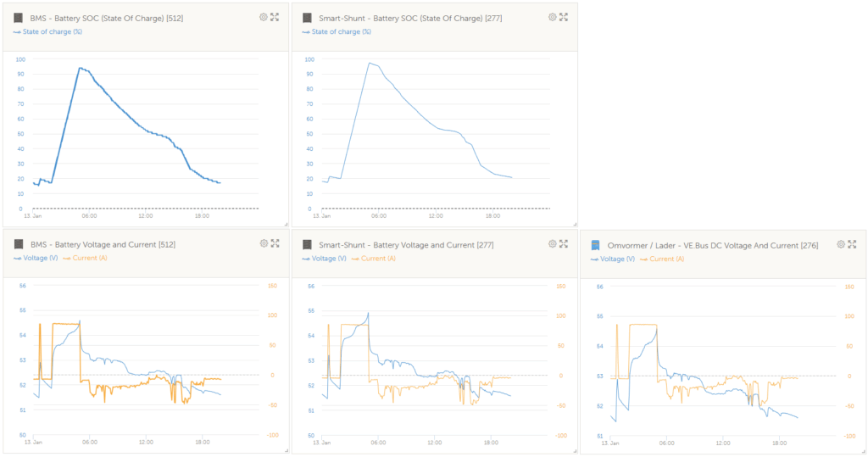Click the BMS - Battery SOC widget title
The height and width of the screenshot is (457, 868).
106,18
